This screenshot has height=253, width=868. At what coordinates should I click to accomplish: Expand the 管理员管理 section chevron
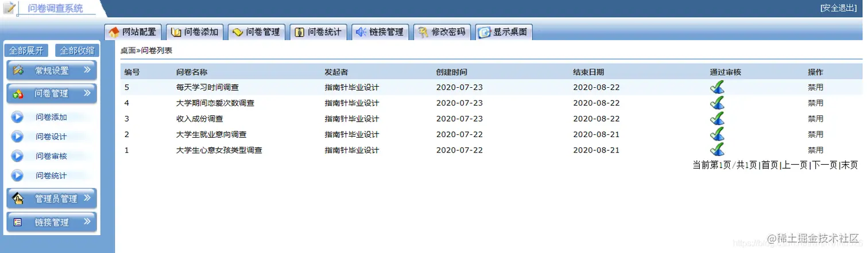[87, 198]
